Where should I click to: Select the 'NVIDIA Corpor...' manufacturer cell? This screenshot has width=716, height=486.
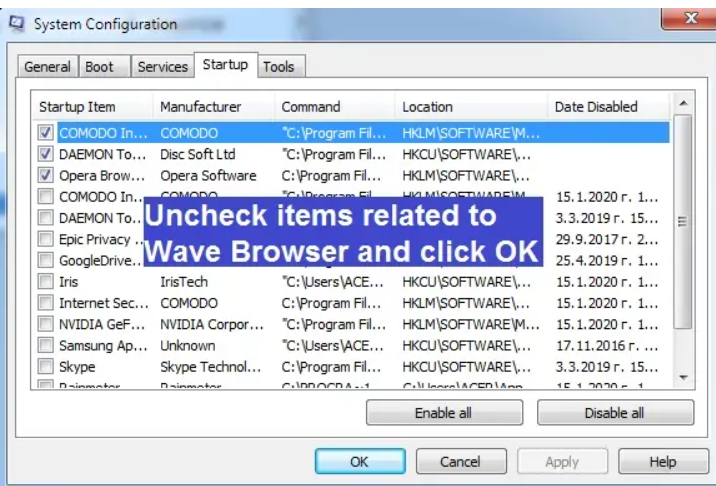(212, 324)
